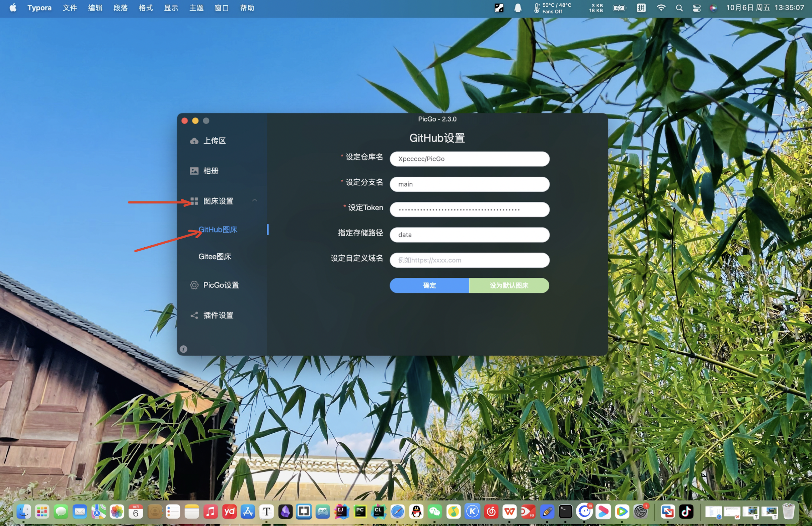Click the image host settings grid icon
The width and height of the screenshot is (812, 526).
194,201
